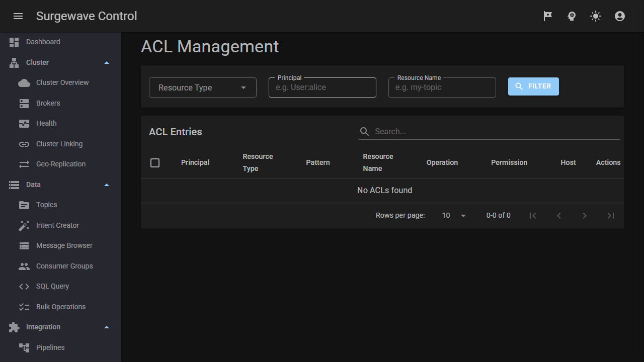Click the Message Browser list icon
Screen dimensions: 644x362
(24, 246)
